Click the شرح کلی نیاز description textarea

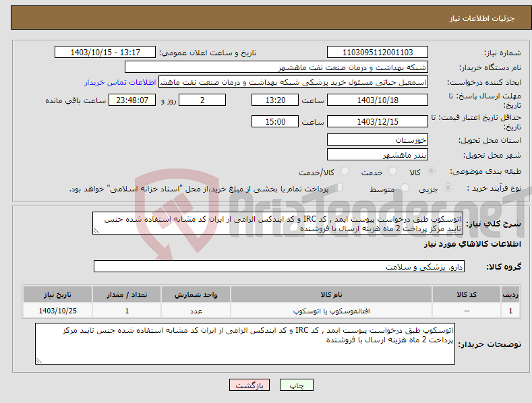point(278,223)
